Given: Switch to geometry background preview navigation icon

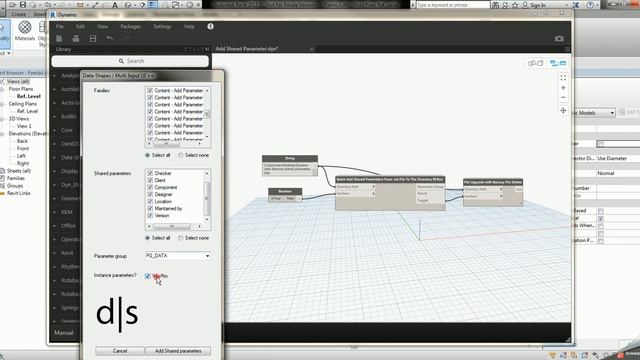Looking at the screenshot, I should pos(536,63).
